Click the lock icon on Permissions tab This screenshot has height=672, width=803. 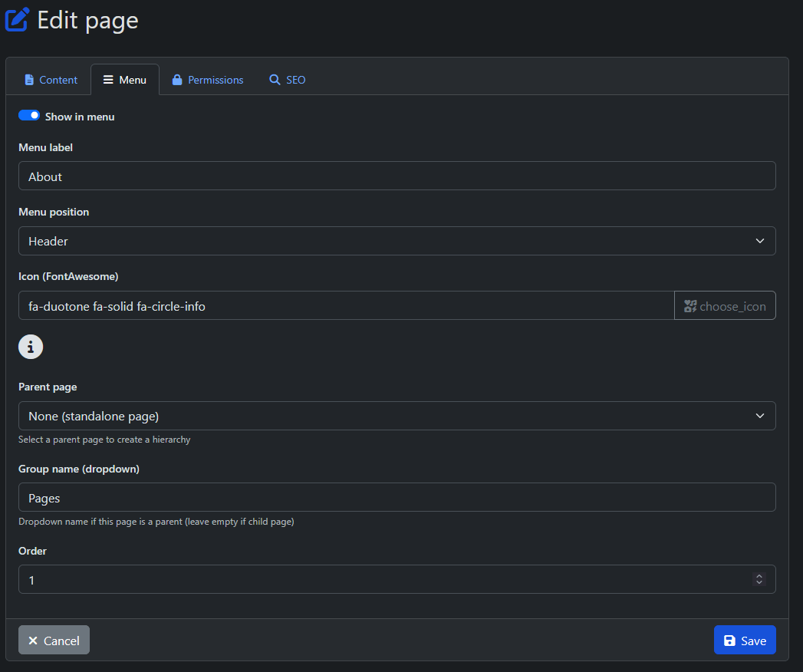[x=177, y=80]
